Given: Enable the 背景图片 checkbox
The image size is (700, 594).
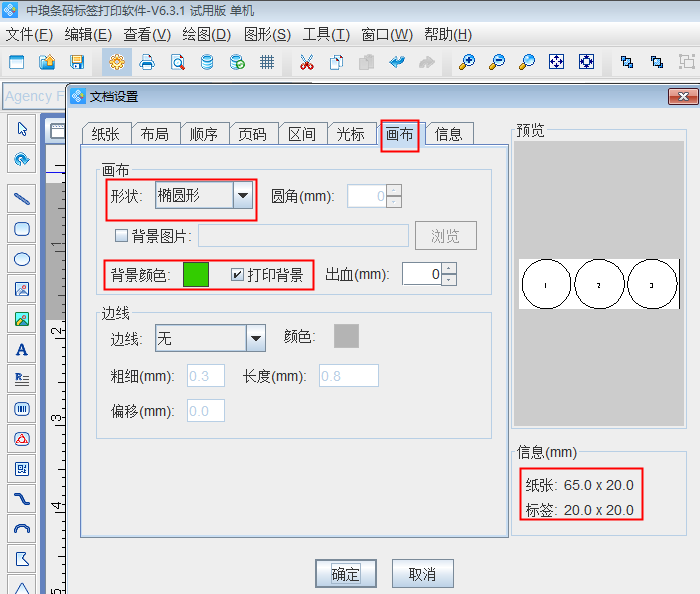Looking at the screenshot, I should point(122,236).
